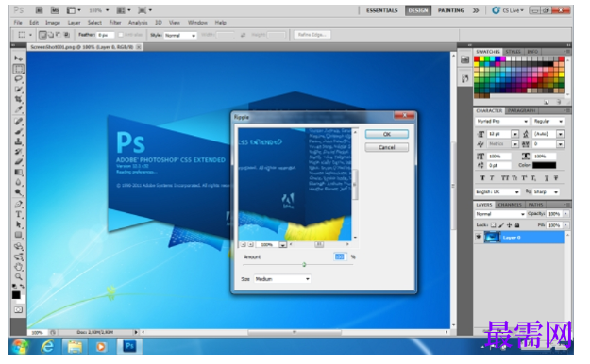Click the Ripple Amount slider handle
The image size is (590, 364).
(304, 265)
